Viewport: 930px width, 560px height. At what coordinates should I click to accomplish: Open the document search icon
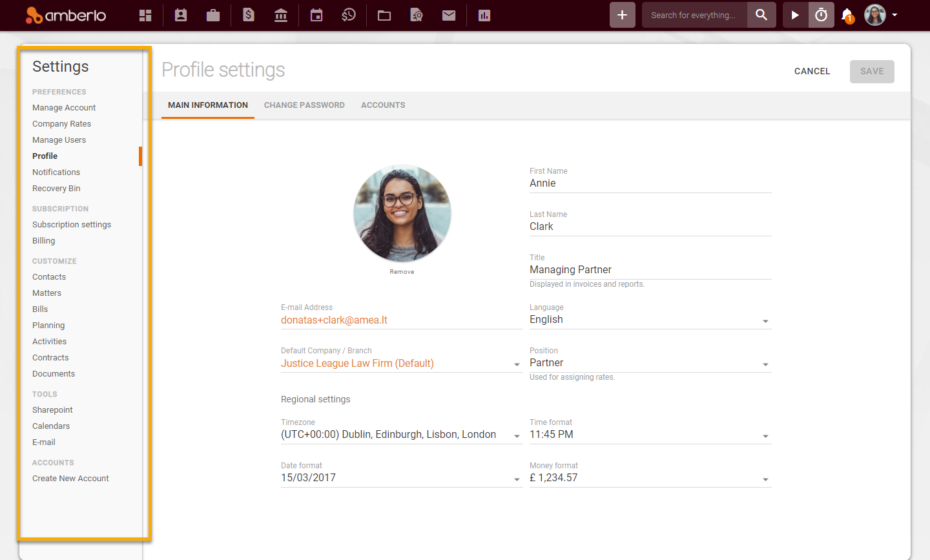click(417, 15)
